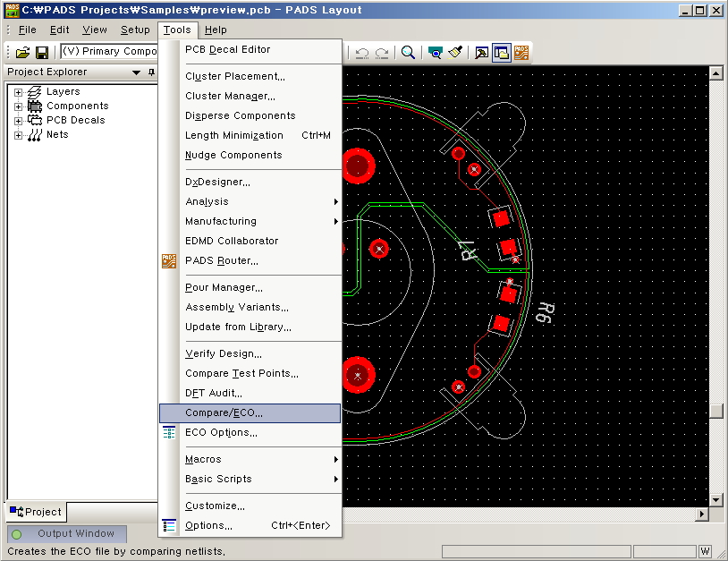728x561 pixels.
Task: Click the Options menu icon
Action: point(169,526)
